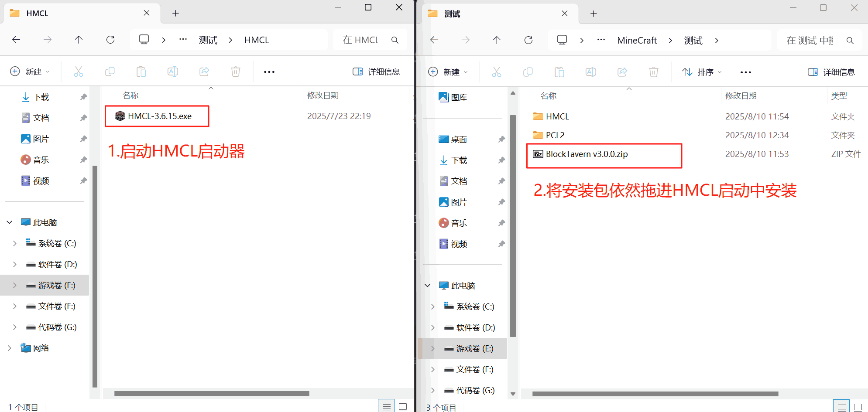This screenshot has width=868, height=412.
Task: Add new tab in 测试 window
Action: [594, 14]
